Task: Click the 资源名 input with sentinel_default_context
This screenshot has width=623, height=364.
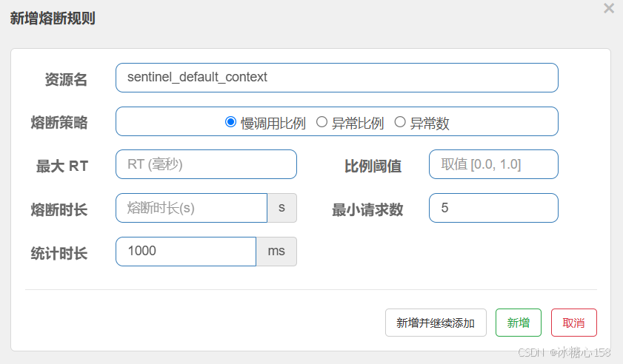Action: tap(336, 78)
